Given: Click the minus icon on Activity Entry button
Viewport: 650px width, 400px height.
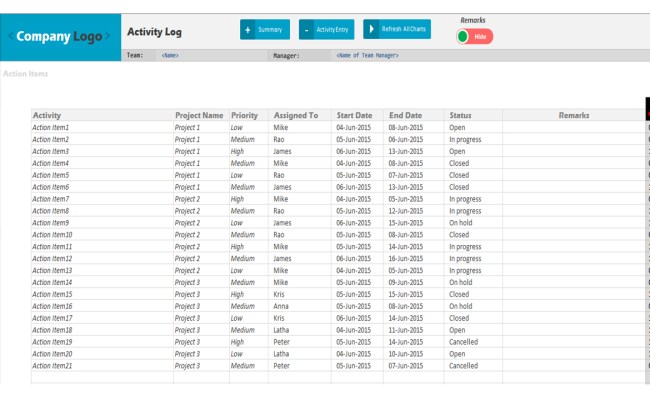Looking at the screenshot, I should tap(306, 30).
